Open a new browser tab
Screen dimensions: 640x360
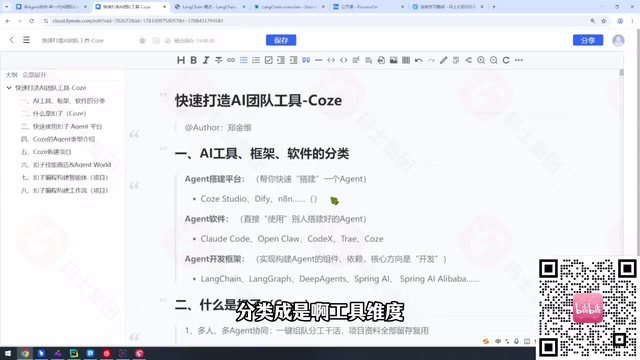tap(494, 7)
